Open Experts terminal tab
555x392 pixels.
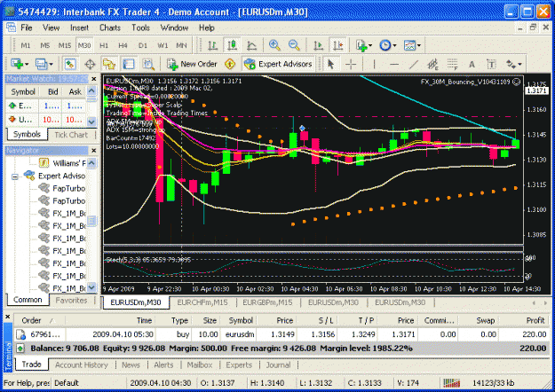click(239, 365)
